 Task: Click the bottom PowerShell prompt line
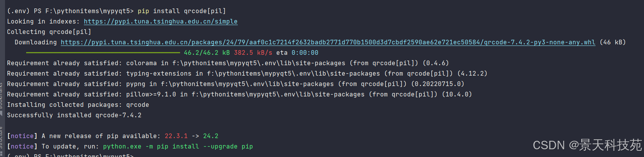70,155
